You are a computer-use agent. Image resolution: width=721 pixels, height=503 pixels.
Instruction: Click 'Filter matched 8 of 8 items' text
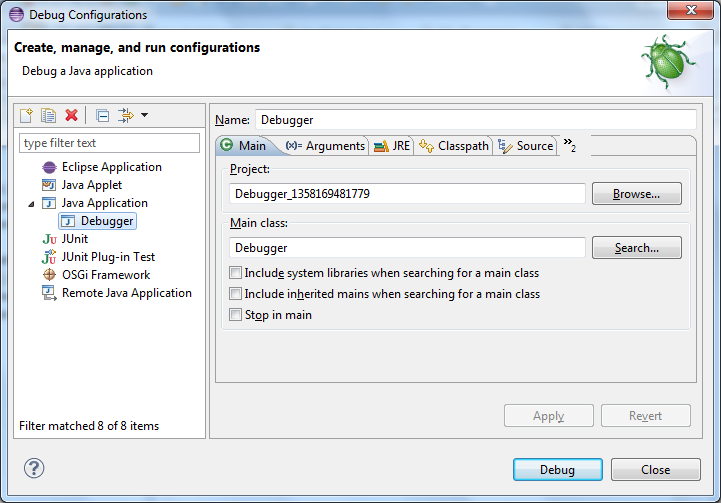click(89, 426)
